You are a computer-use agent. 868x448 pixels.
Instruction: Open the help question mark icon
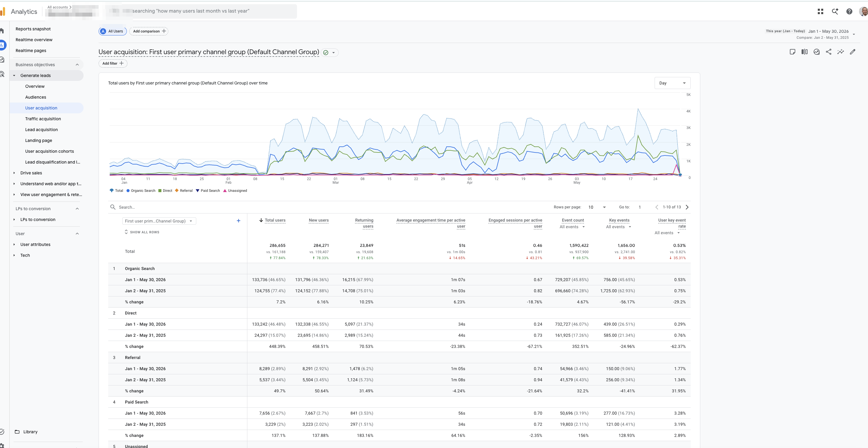click(x=849, y=11)
